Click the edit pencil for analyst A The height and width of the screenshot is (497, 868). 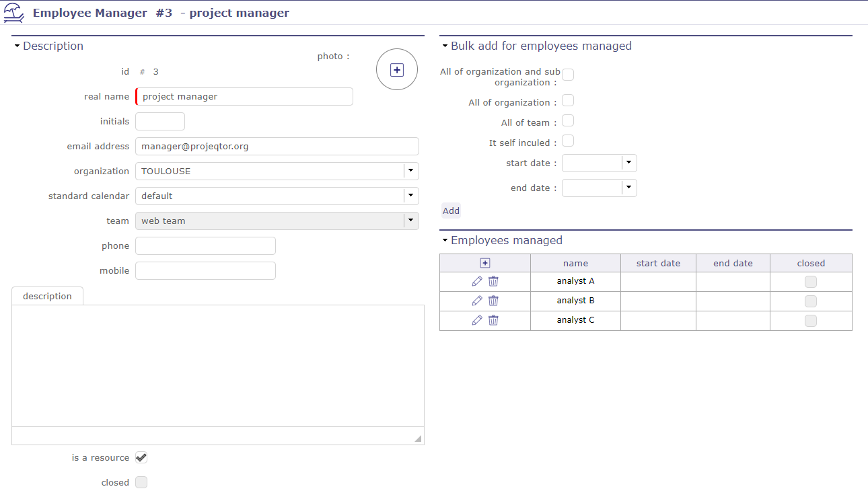(x=477, y=281)
